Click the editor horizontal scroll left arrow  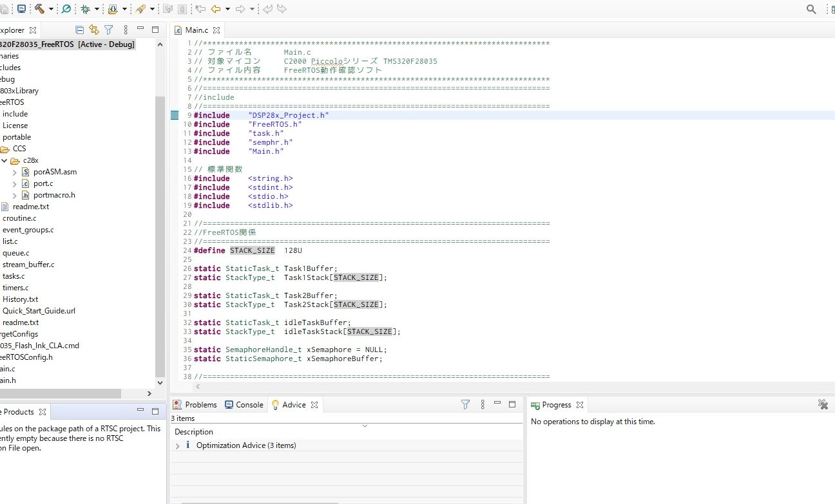(x=198, y=387)
